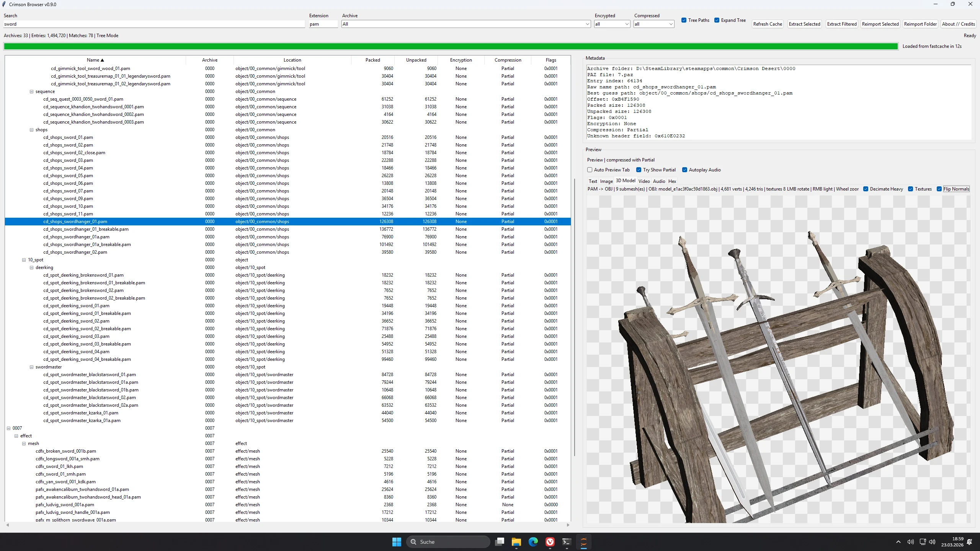Viewport: 980px width, 551px height.
Task: Switch to the Video preview tab
Action: (644, 181)
